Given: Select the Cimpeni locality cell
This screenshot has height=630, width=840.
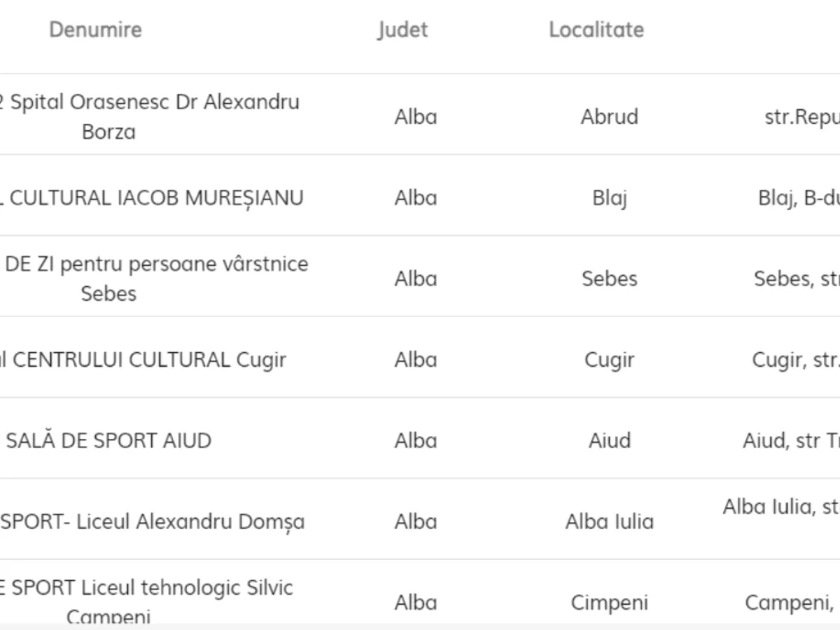Looking at the screenshot, I should tap(609, 603).
